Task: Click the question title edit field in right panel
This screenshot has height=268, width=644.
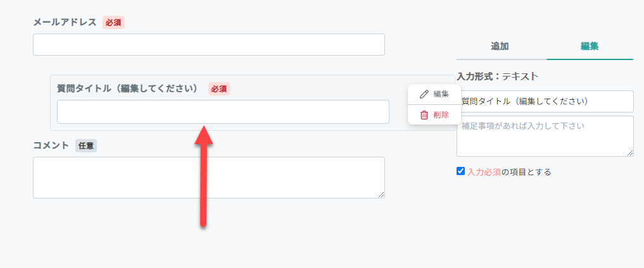Action: pos(545,101)
